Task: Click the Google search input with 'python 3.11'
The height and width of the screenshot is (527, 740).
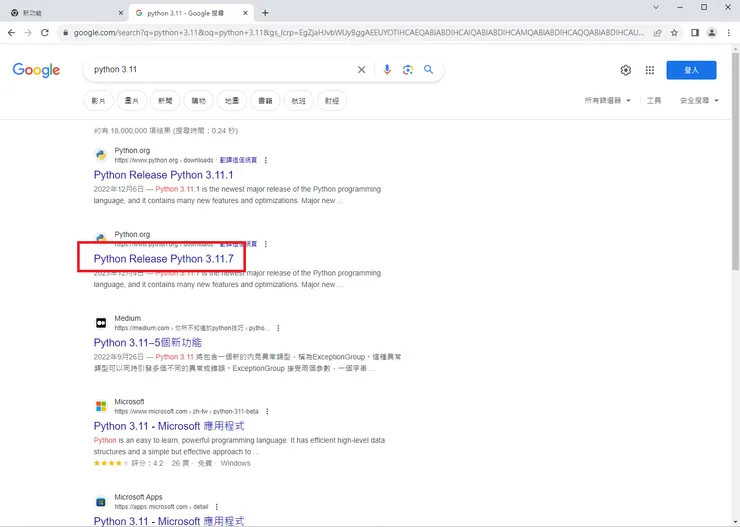Action: pyautogui.click(x=222, y=70)
